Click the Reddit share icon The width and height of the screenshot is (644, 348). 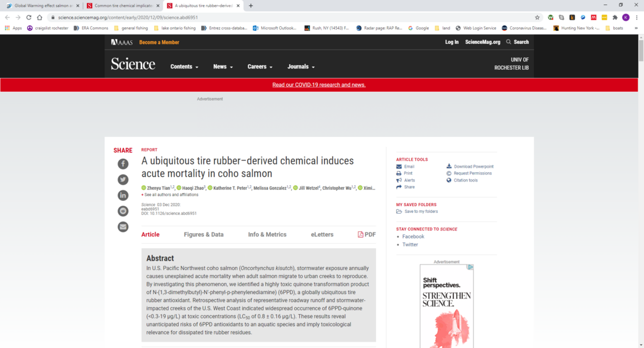pyautogui.click(x=123, y=211)
